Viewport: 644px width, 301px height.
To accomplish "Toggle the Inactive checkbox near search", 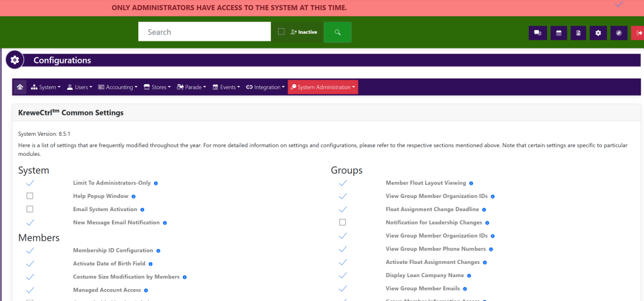I will click(x=281, y=31).
